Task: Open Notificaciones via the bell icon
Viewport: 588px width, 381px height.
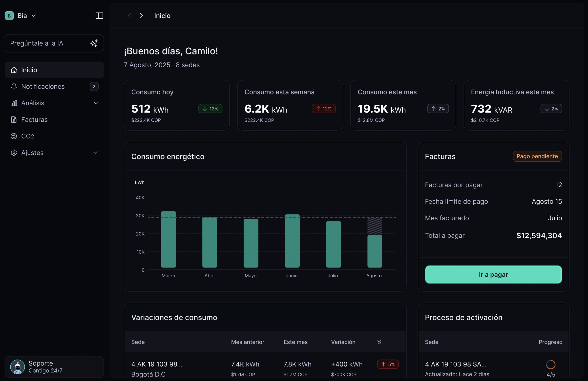Action: click(14, 87)
